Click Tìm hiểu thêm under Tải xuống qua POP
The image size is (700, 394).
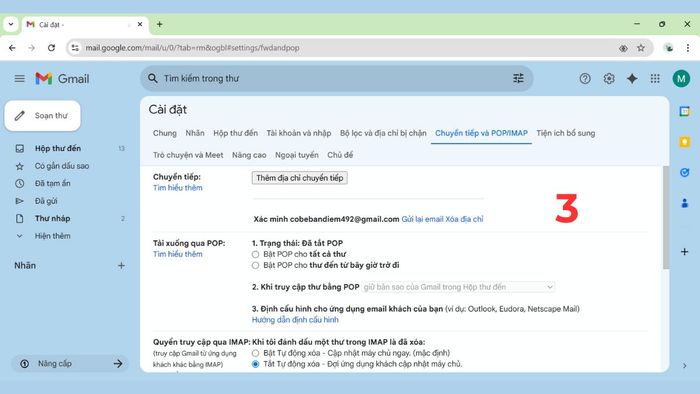(178, 254)
